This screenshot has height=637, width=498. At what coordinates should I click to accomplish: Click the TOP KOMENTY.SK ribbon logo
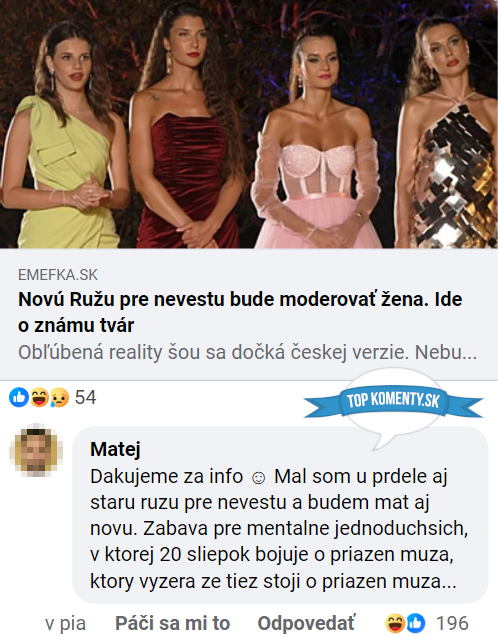click(393, 401)
